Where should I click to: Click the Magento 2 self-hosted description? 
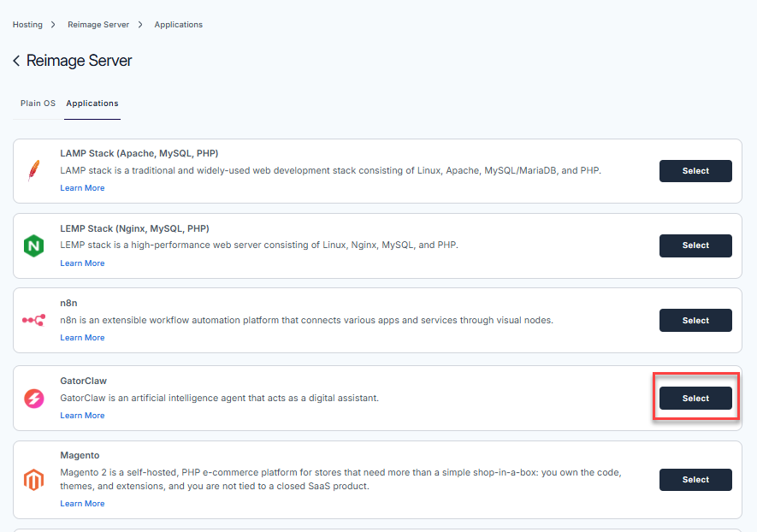(340, 479)
